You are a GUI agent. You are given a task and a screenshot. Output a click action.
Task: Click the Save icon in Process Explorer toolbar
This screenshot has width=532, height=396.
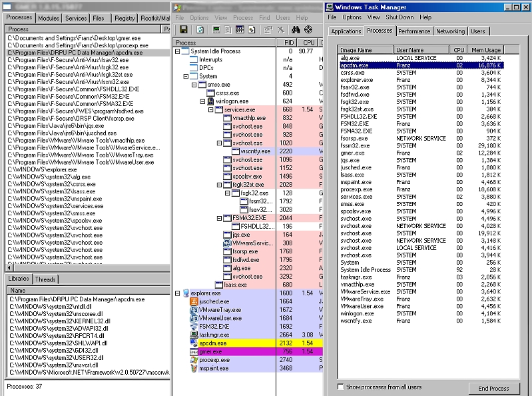click(x=183, y=30)
